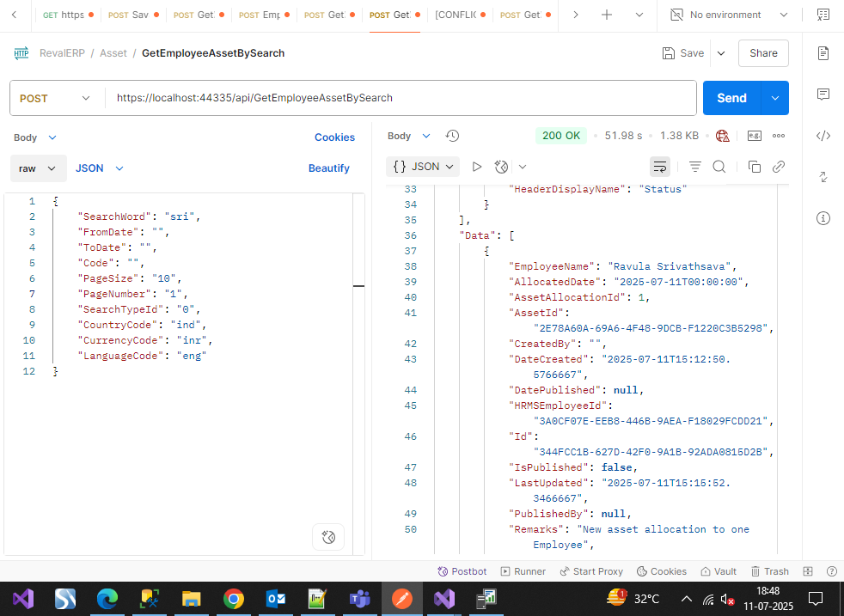Image resolution: width=844 pixels, height=616 pixels.
Task: Open the raw body type dropdown
Action: pyautogui.click(x=38, y=168)
